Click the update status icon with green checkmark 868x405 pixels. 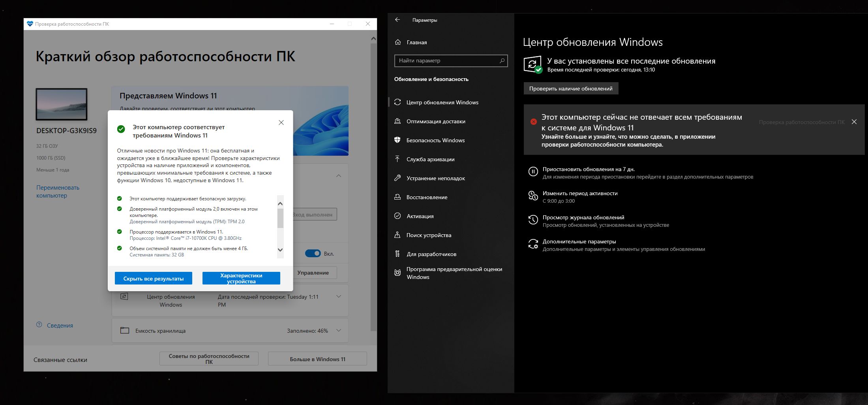(533, 64)
